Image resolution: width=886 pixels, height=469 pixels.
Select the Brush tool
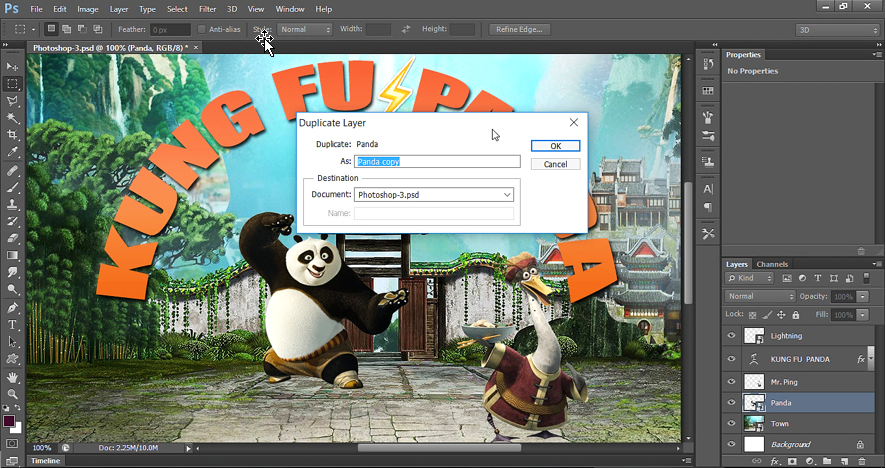[12, 187]
